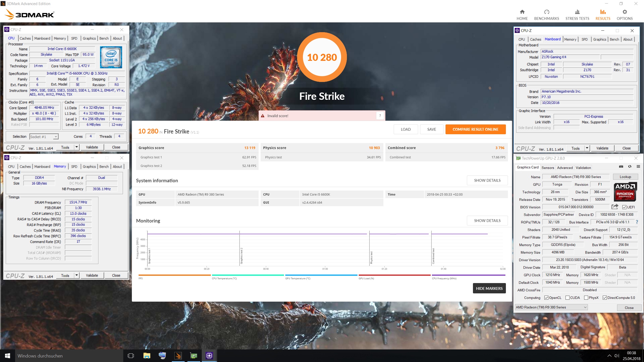Click the GPU-Z taskbar icon
Screen dimensions: 644x362
click(x=194, y=356)
